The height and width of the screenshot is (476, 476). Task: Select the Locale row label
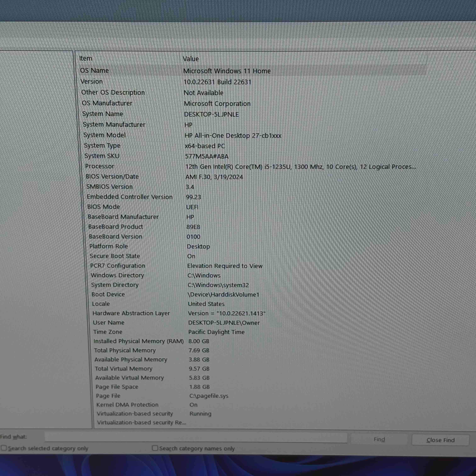point(101,304)
